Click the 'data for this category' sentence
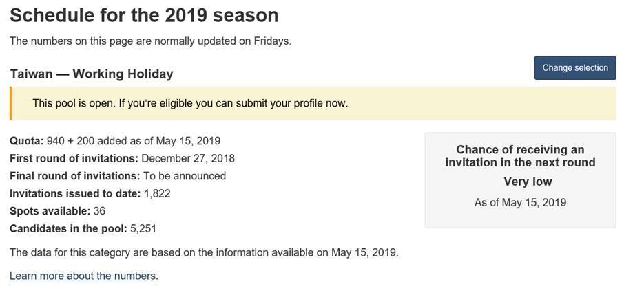 pyautogui.click(x=204, y=252)
